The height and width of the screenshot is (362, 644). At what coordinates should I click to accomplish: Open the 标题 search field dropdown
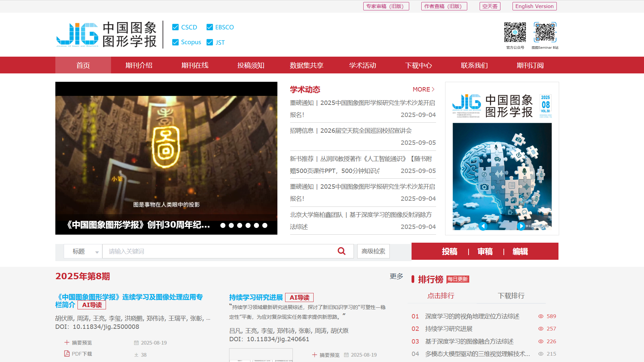83,251
